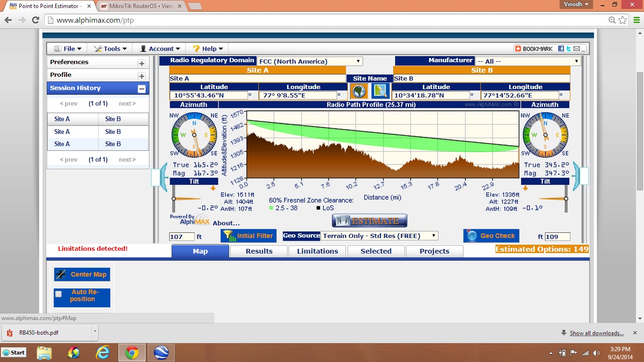Open the Vinodh user profile dropdown
This screenshot has height=362, width=644.
(x=576, y=4)
